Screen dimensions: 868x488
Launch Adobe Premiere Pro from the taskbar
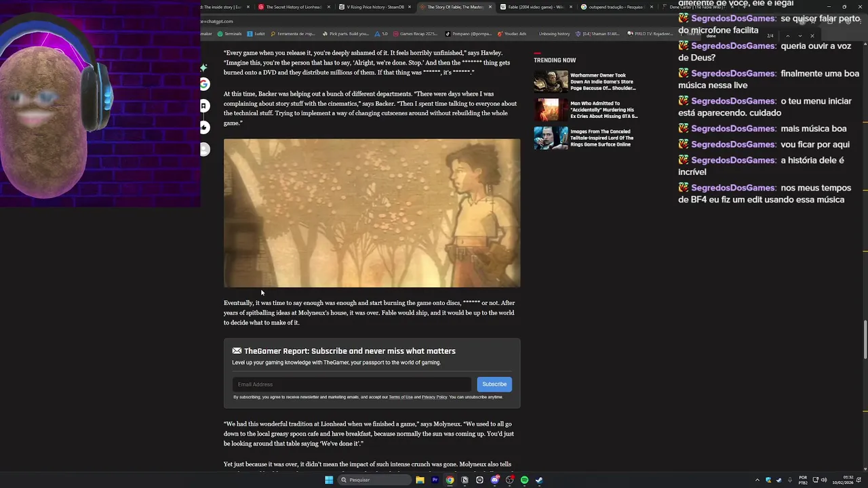435,480
